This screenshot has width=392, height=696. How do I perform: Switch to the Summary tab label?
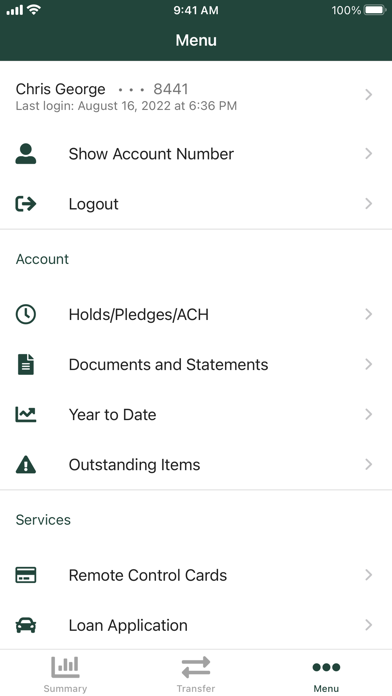point(65,688)
